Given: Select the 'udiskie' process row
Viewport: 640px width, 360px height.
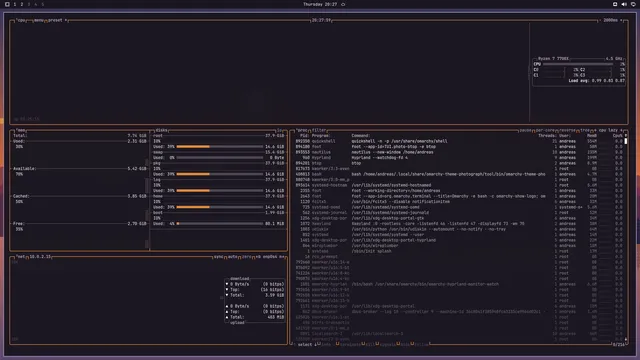Looking at the screenshot, I should tap(459, 229).
